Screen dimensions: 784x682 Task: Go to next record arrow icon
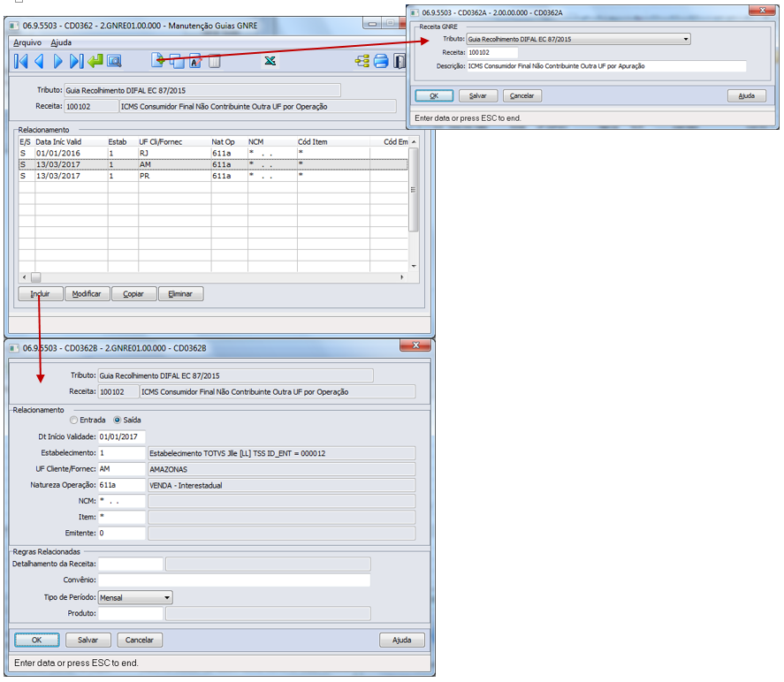pyautogui.click(x=57, y=62)
